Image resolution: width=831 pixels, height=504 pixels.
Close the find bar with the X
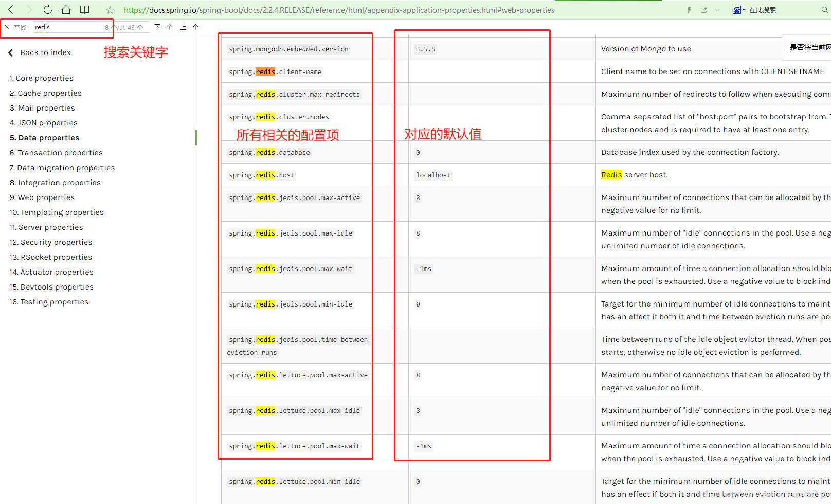click(x=7, y=27)
